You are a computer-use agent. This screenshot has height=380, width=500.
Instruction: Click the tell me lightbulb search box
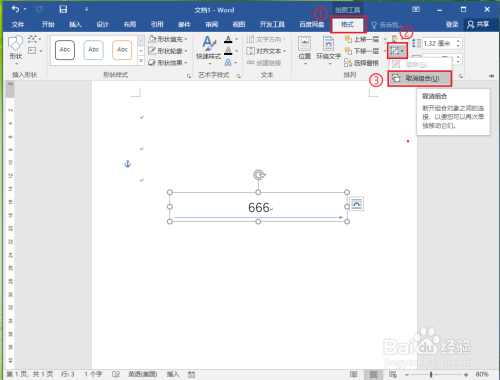point(386,25)
